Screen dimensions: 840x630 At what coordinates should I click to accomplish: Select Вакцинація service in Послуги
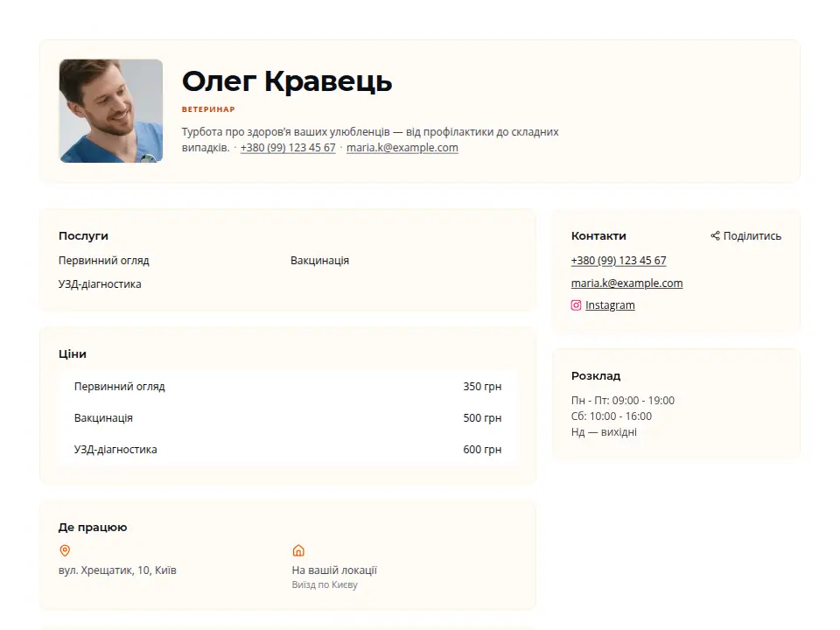tap(320, 261)
